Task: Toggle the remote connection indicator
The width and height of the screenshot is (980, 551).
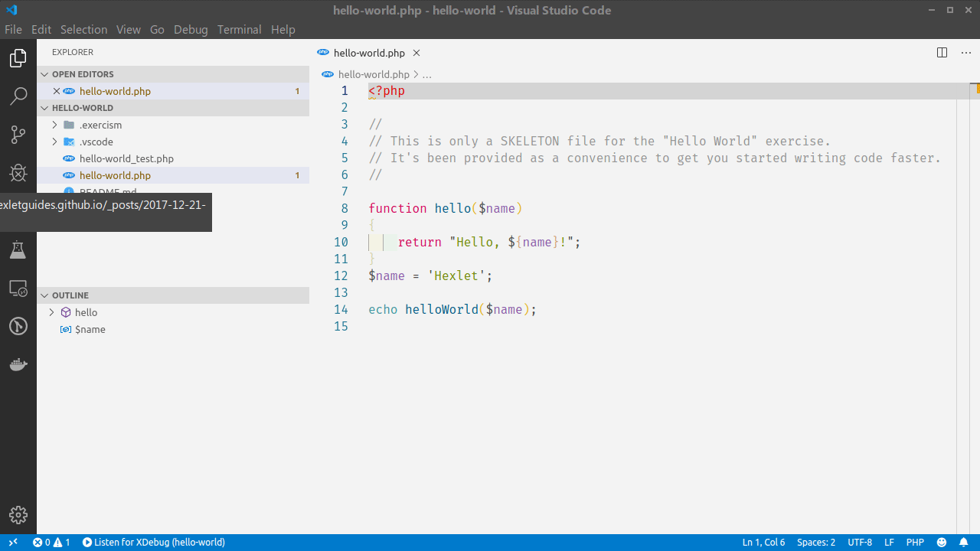Action: pyautogui.click(x=12, y=542)
